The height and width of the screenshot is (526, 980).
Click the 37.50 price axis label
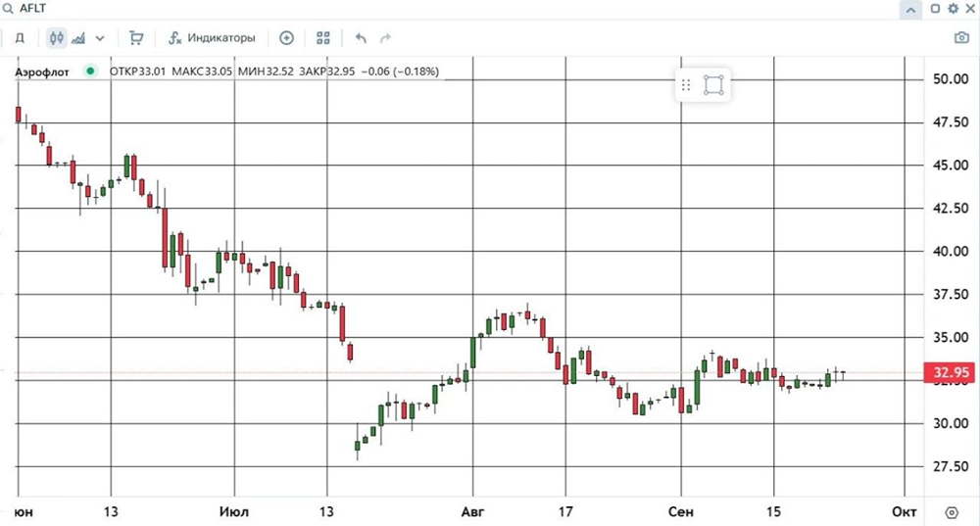951,294
